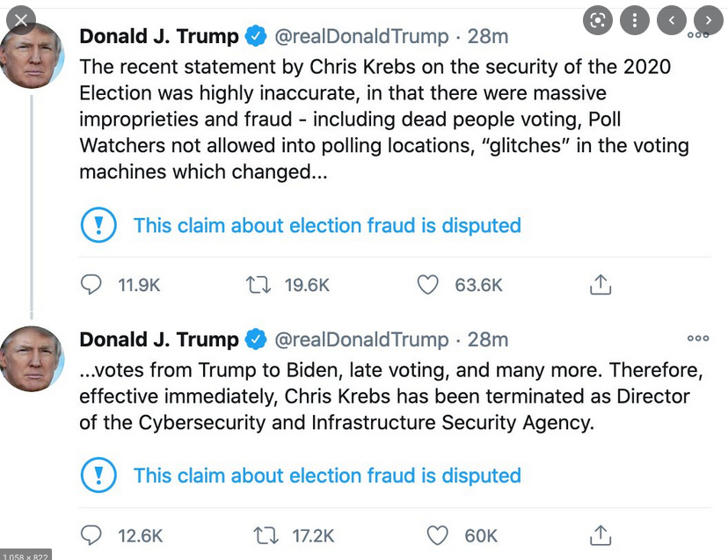Click the visual search lens icon
This screenshot has height=560, width=728.
[599, 20]
